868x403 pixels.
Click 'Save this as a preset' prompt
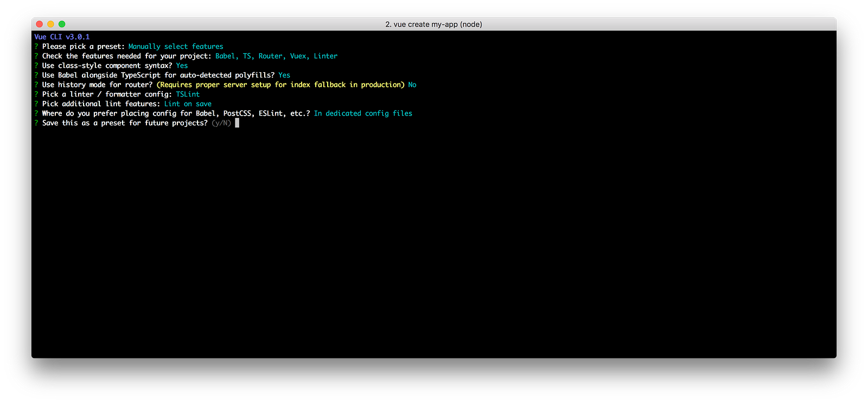coord(125,123)
